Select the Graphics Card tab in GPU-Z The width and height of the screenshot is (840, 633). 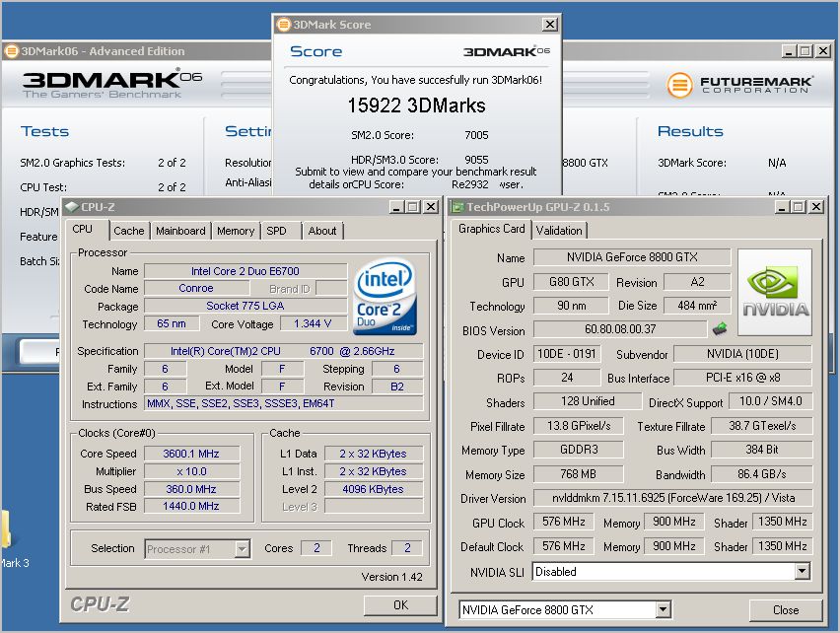click(x=491, y=229)
